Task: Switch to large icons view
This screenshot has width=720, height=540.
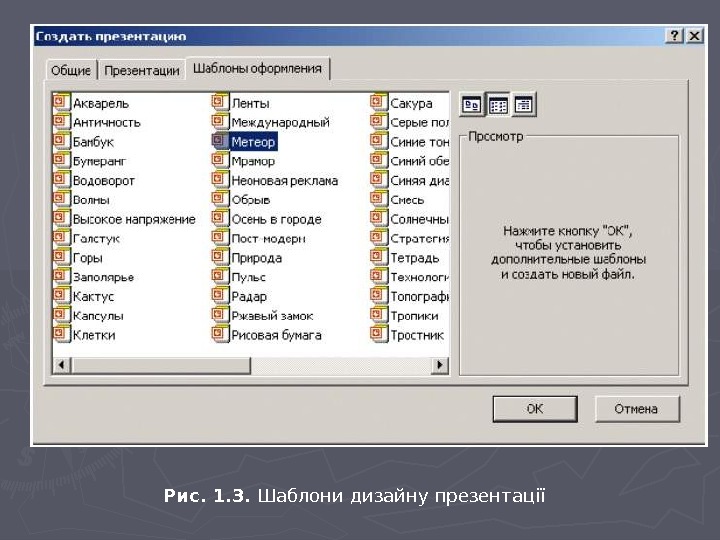Action: pyautogui.click(x=471, y=105)
